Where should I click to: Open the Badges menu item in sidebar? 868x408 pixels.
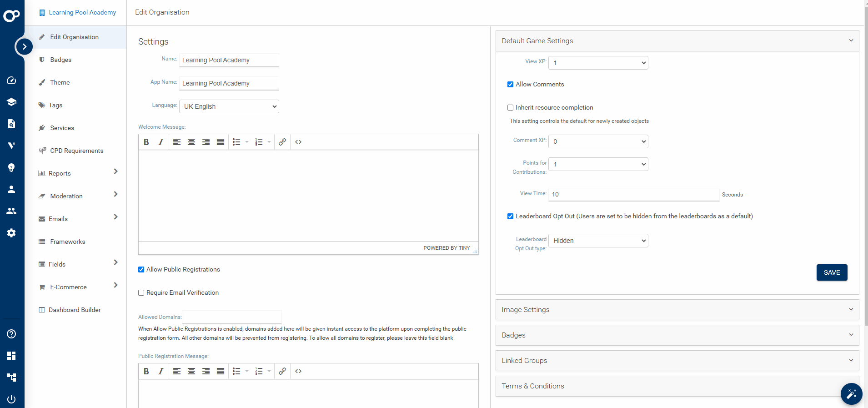[x=61, y=60]
